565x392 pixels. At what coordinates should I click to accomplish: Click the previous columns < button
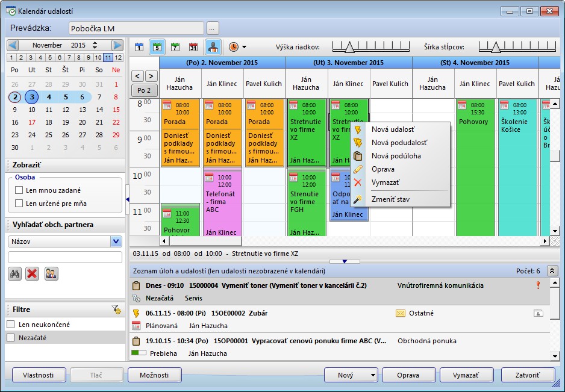(x=137, y=76)
